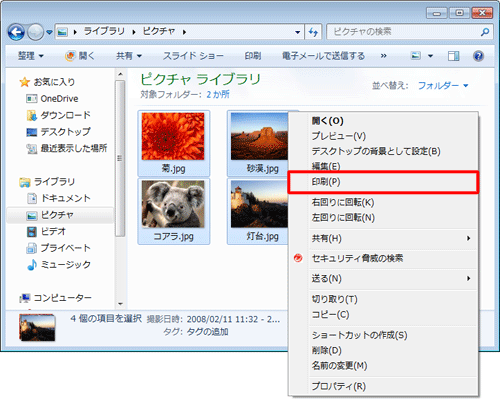The image size is (500, 399).
Task: Open the address bar history dropdown
Action: tap(297, 32)
